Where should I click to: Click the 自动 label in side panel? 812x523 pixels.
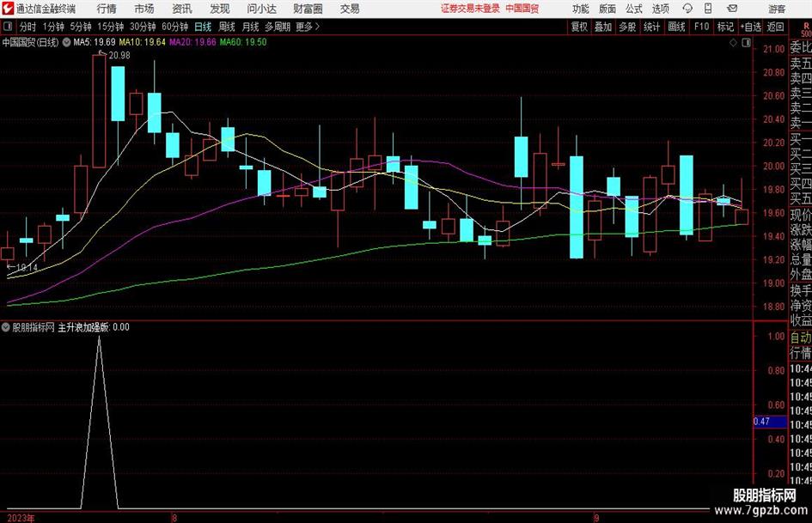801,338
